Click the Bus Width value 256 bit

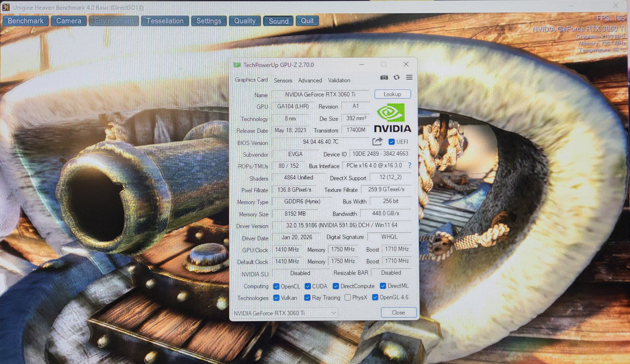click(390, 201)
